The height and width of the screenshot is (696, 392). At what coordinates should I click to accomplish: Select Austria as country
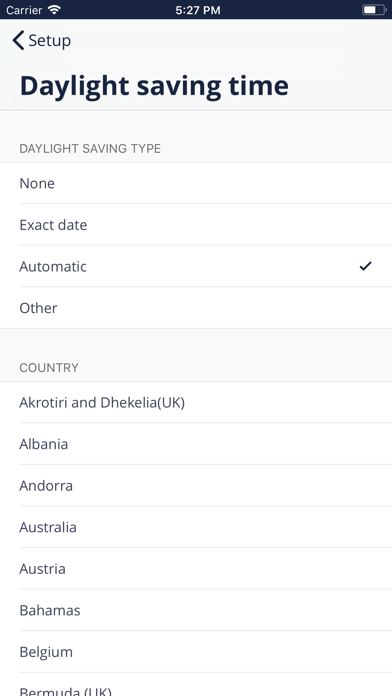click(196, 569)
